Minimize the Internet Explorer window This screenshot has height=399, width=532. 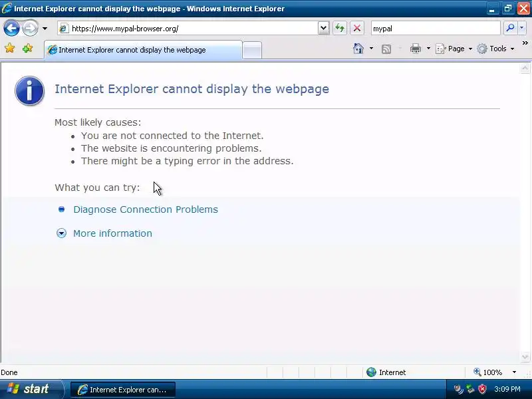[x=492, y=9]
